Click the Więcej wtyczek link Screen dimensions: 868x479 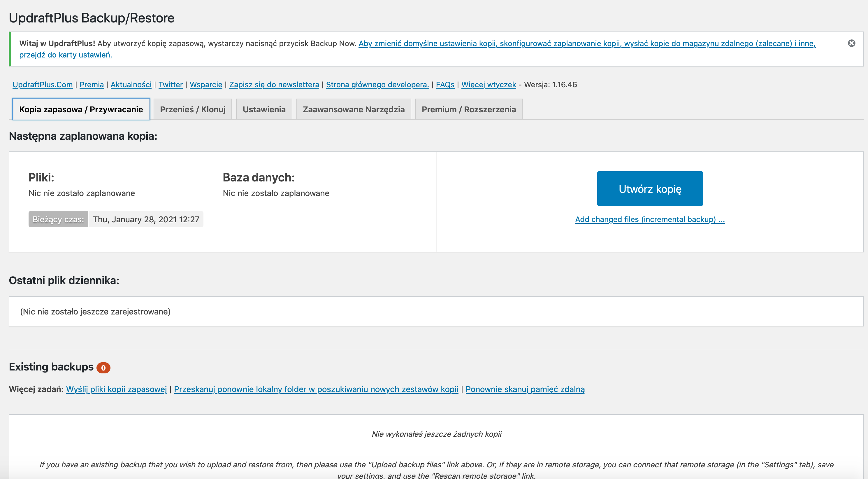pos(489,85)
